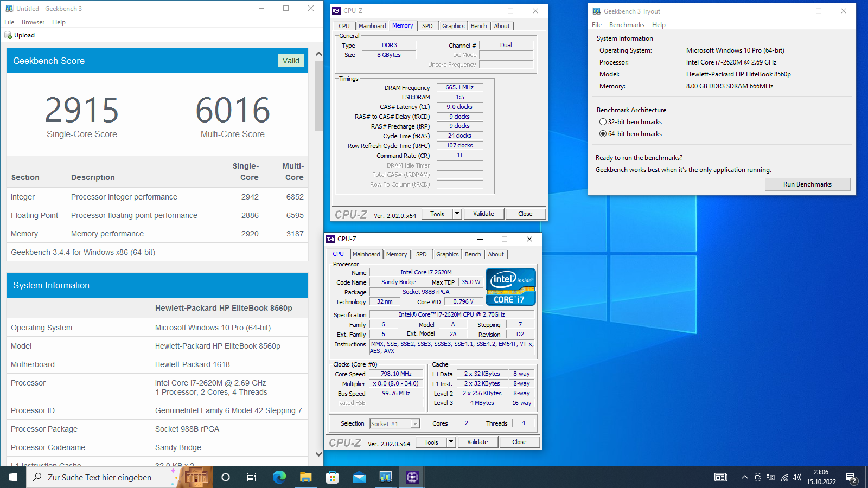This screenshot has height=488, width=868.
Task: Click the volume icon in system tray
Action: pos(797,477)
